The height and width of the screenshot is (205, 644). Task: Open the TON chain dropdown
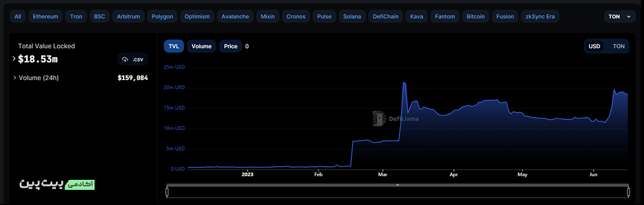(x=619, y=17)
